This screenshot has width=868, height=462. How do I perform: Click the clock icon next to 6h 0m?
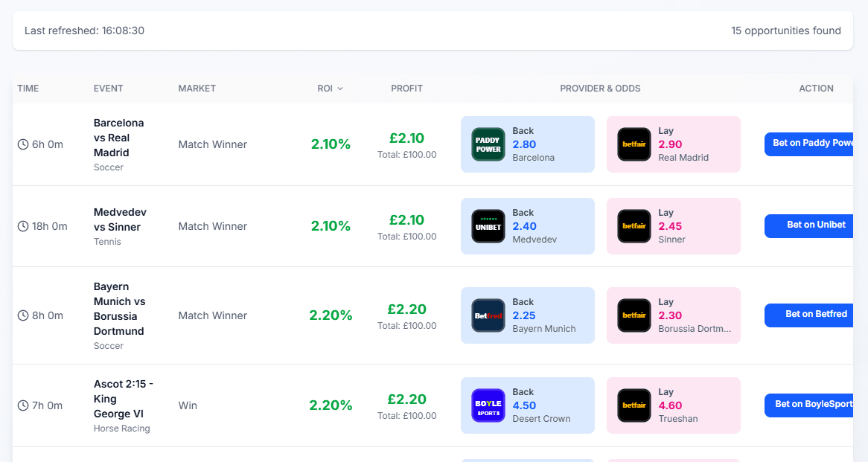click(22, 144)
